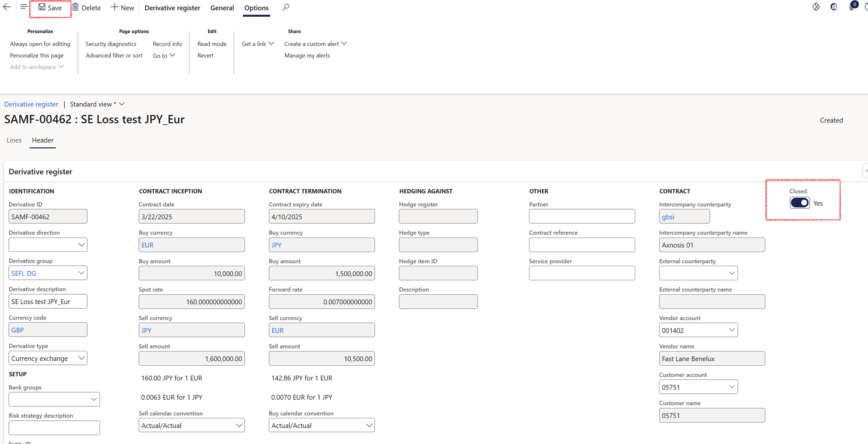Click the Delete button
Screen dimensions: 868x444
86,8
